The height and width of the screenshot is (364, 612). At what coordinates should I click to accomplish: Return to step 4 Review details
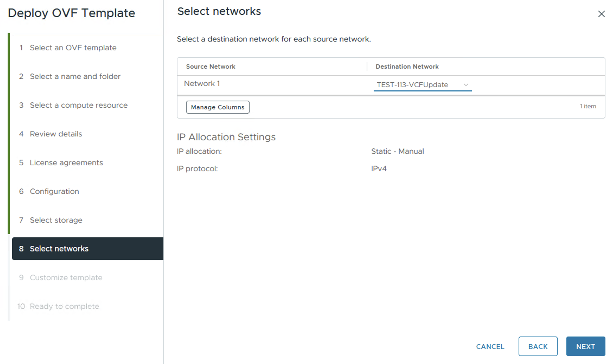click(x=56, y=134)
